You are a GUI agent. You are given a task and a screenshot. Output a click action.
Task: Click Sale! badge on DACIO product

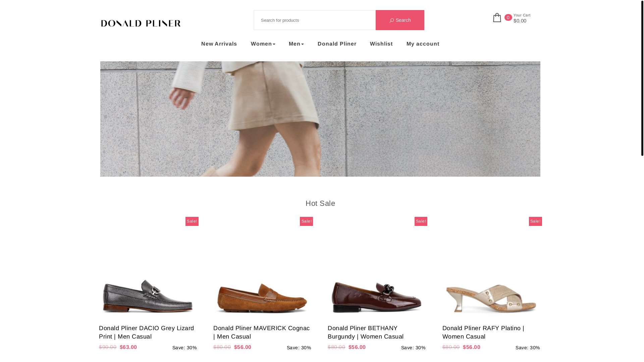192,221
